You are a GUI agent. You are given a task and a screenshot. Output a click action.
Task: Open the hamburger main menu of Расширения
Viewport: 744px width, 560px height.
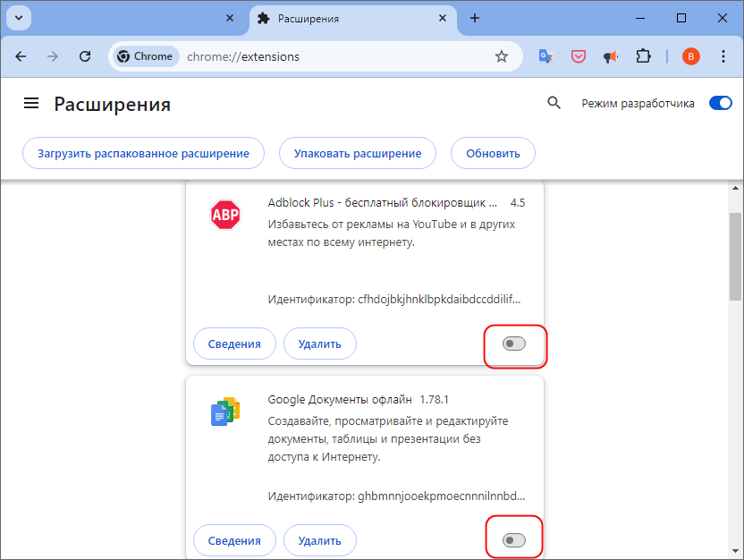[x=31, y=103]
